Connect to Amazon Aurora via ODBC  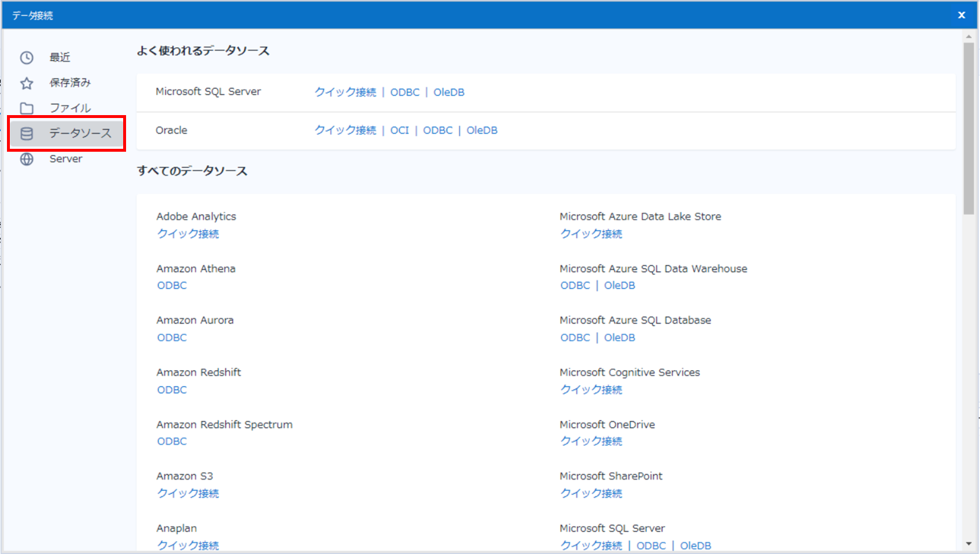[172, 338]
